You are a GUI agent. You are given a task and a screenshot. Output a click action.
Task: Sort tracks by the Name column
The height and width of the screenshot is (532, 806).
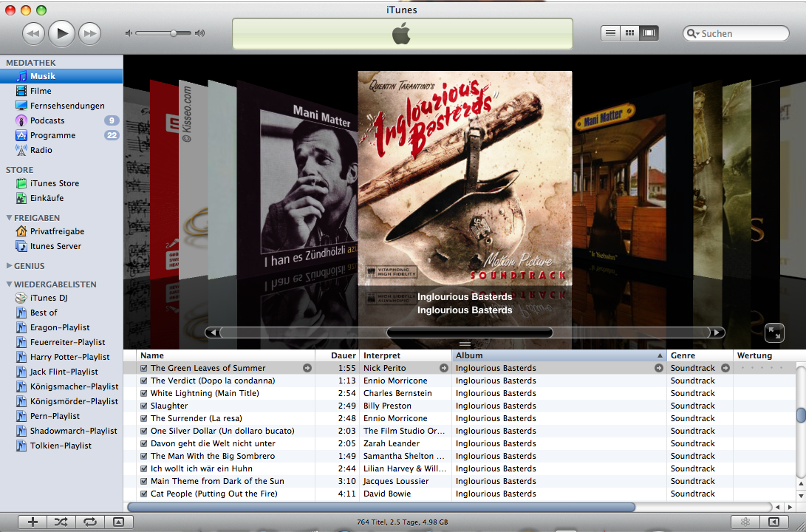click(226, 355)
